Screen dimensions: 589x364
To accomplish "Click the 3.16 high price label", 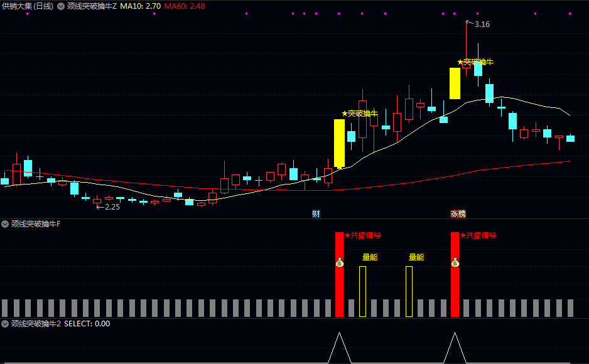I will click(482, 24).
